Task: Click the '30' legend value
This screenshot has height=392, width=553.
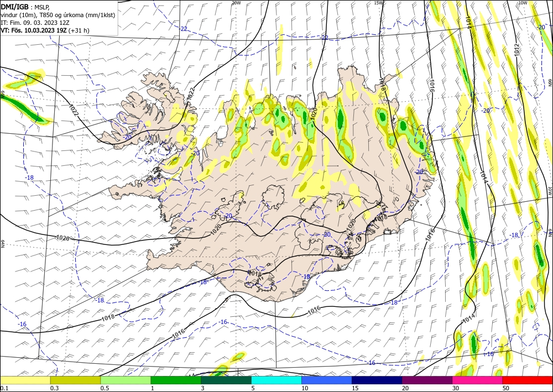Action: 456,388
